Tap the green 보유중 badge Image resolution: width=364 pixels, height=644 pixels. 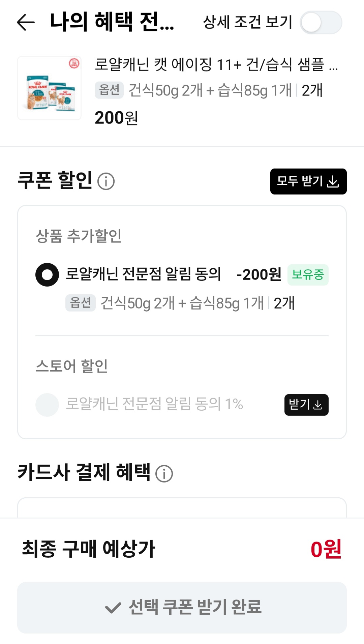308,275
